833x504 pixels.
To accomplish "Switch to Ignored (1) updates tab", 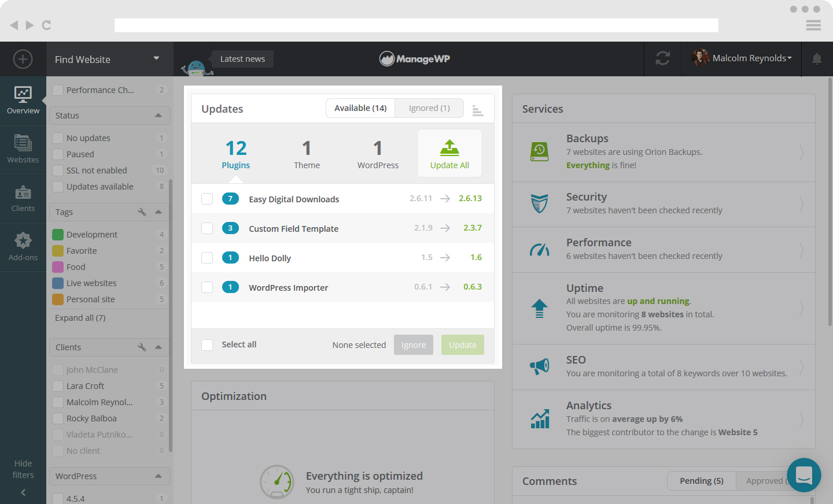I will click(x=429, y=108).
